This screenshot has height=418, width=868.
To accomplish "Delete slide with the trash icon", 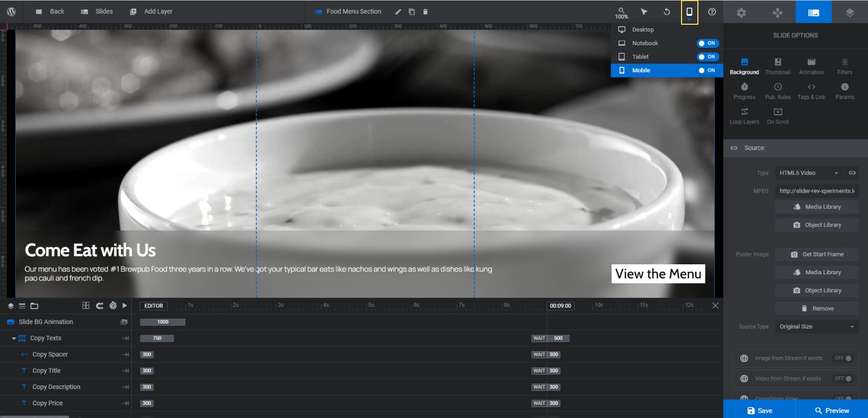I will 426,12.
